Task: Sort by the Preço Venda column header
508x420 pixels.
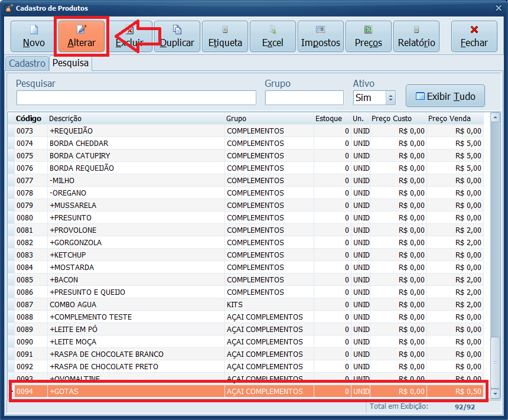Action: pyautogui.click(x=454, y=119)
